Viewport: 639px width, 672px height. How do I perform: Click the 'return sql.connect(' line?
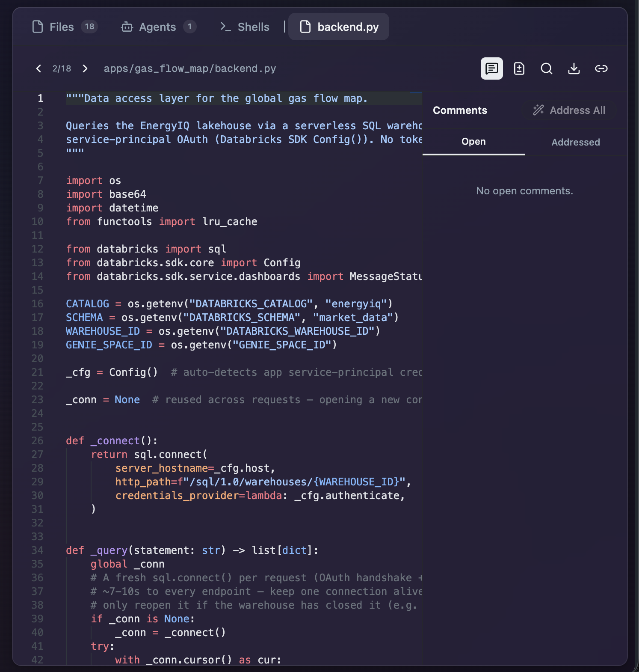tap(149, 455)
